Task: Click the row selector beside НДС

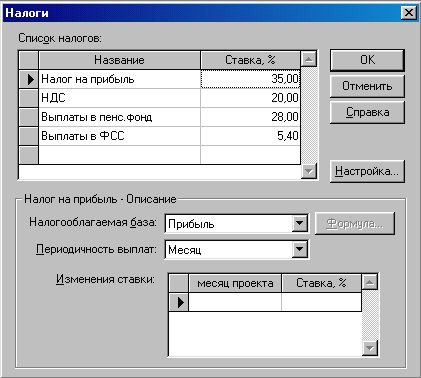Action: [29, 98]
